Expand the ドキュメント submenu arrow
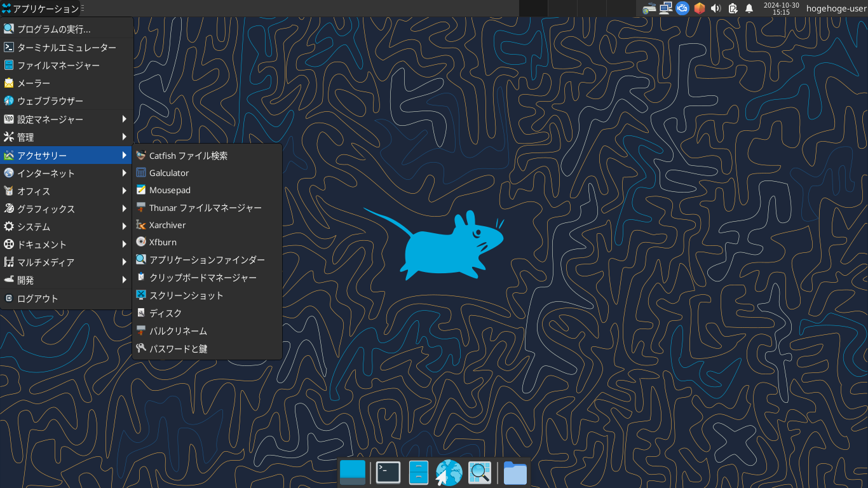Screen dimensions: 868x488 pyautogui.click(x=125, y=244)
